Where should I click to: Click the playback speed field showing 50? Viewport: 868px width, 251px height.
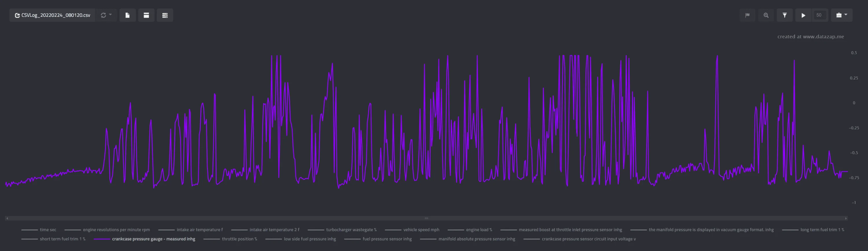[819, 15]
